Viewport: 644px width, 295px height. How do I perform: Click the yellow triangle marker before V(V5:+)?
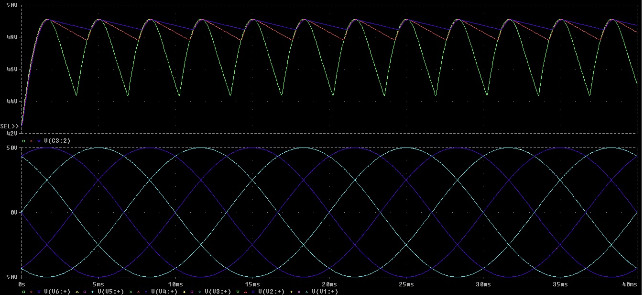[77, 291]
